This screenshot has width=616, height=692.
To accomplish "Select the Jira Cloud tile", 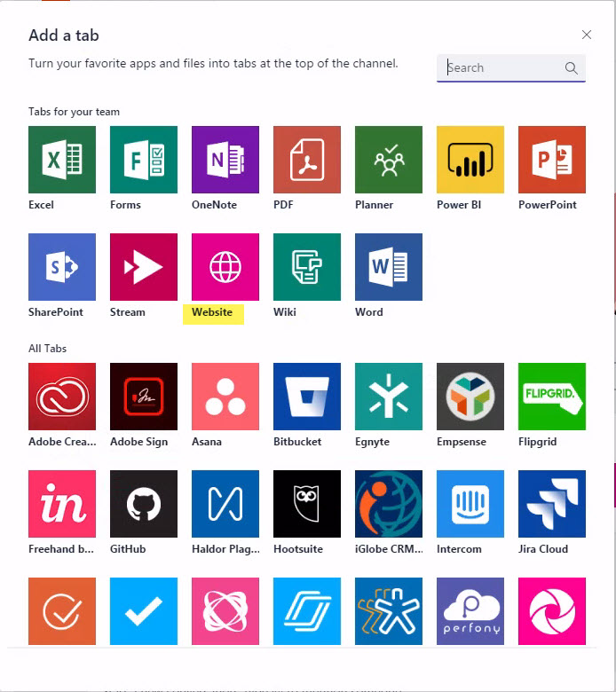I will click(x=552, y=504).
